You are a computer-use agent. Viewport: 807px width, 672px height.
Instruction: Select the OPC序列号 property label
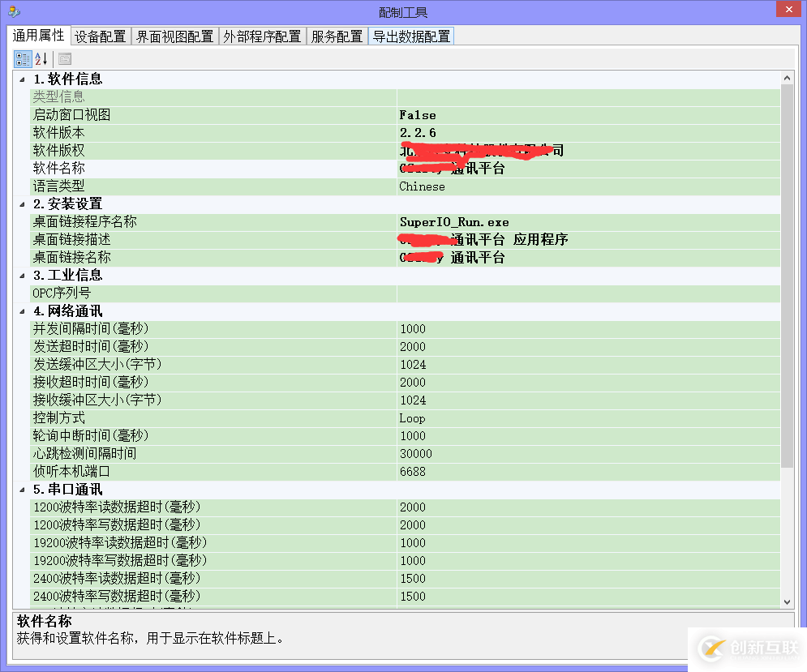[x=62, y=293]
